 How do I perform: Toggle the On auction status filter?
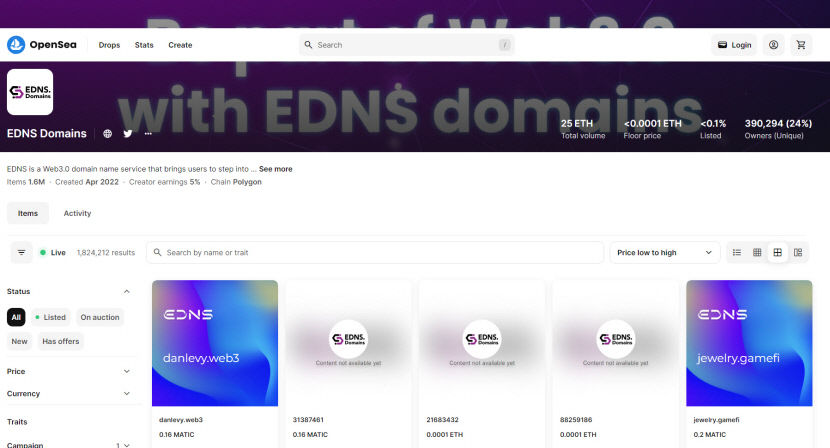point(100,317)
